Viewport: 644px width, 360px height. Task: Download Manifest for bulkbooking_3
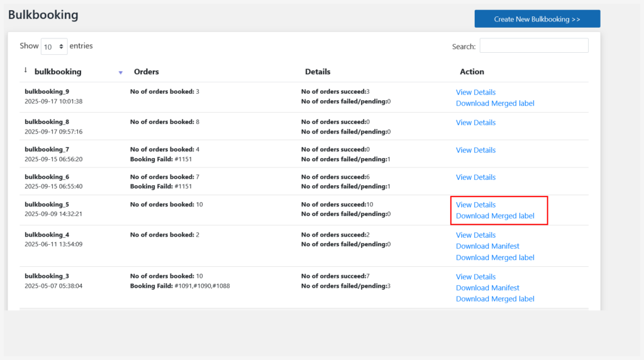point(487,288)
